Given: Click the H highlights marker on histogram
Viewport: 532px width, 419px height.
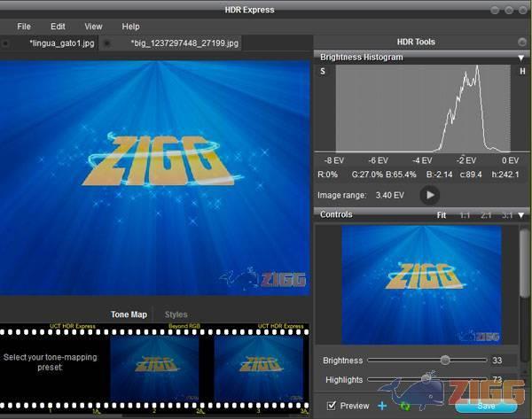Looking at the screenshot, I should [x=522, y=72].
